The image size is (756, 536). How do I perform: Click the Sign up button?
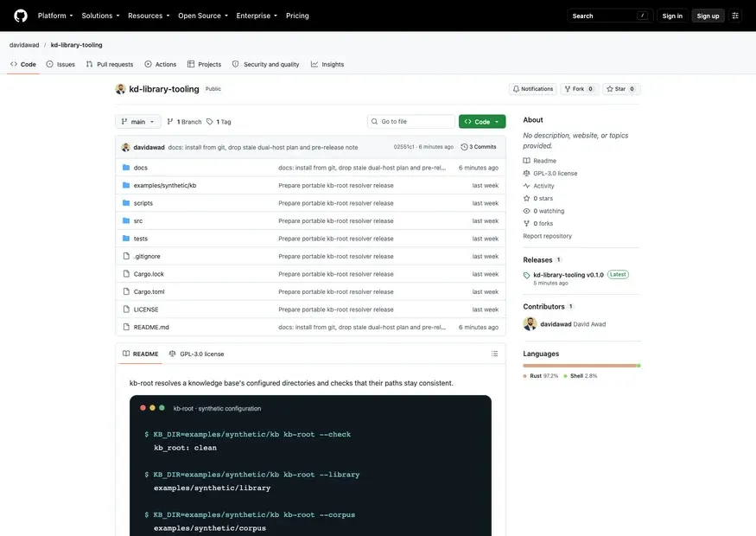tap(708, 16)
